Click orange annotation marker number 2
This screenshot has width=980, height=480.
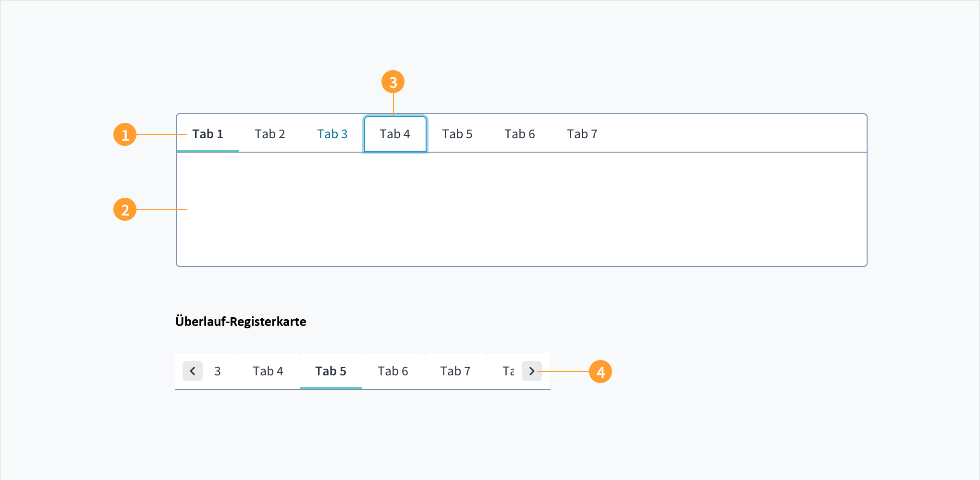125,210
